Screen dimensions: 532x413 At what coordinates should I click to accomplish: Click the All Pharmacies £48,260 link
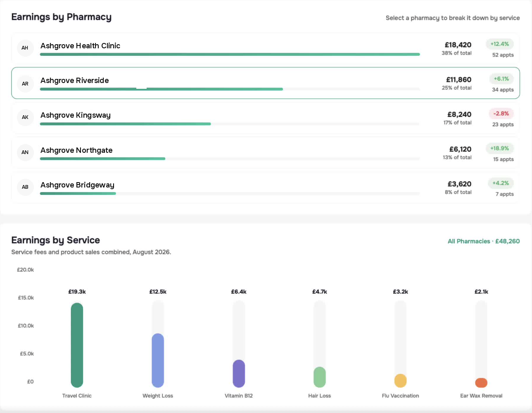coord(484,241)
